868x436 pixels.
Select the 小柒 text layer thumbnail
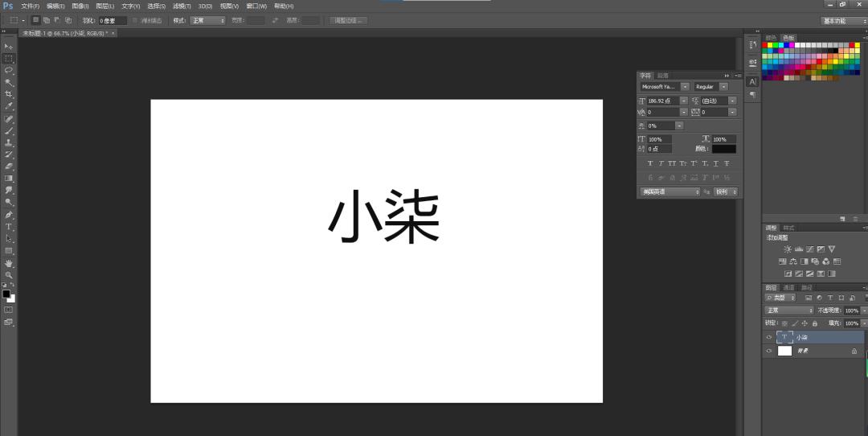784,337
